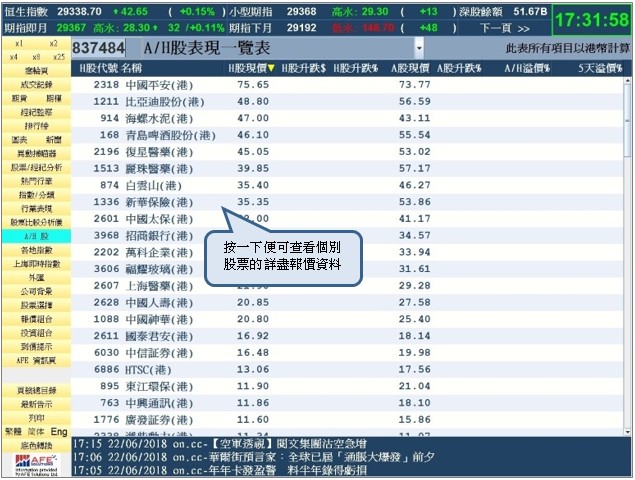The height and width of the screenshot is (480, 635).
Task: Click the 深股餘額 51.67B value
Action: pyautogui.click(x=530, y=12)
